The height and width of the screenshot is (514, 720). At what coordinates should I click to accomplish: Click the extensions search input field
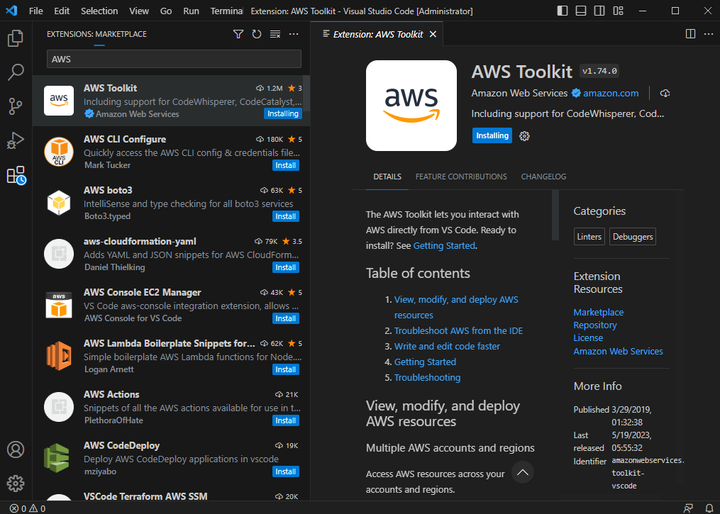tap(170, 59)
